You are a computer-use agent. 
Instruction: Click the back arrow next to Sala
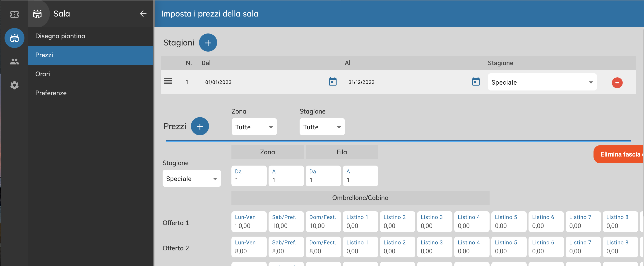tap(143, 14)
